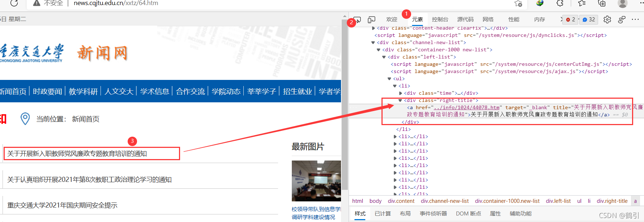Open the 源代码 sources tab
This screenshot has width=644, height=222.
coord(465,20)
